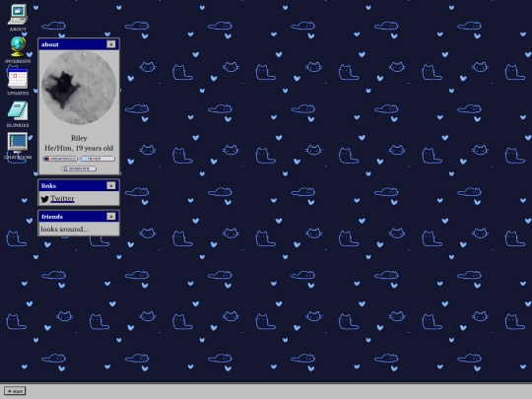Click the circular profile picture
This screenshot has height=399, width=532.
coord(79,88)
